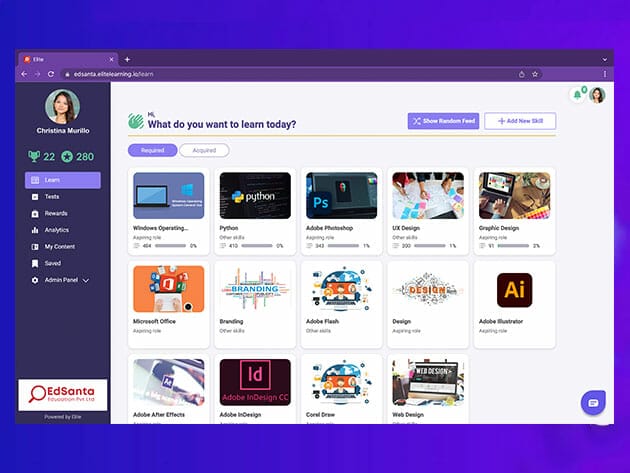Open Rewards from the sidebar
This screenshot has height=473, width=630.
56,213
